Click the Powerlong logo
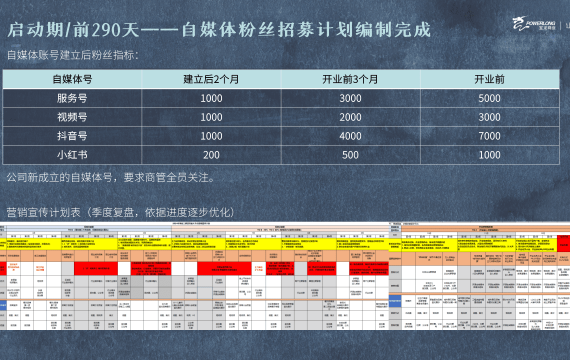 tap(534, 24)
